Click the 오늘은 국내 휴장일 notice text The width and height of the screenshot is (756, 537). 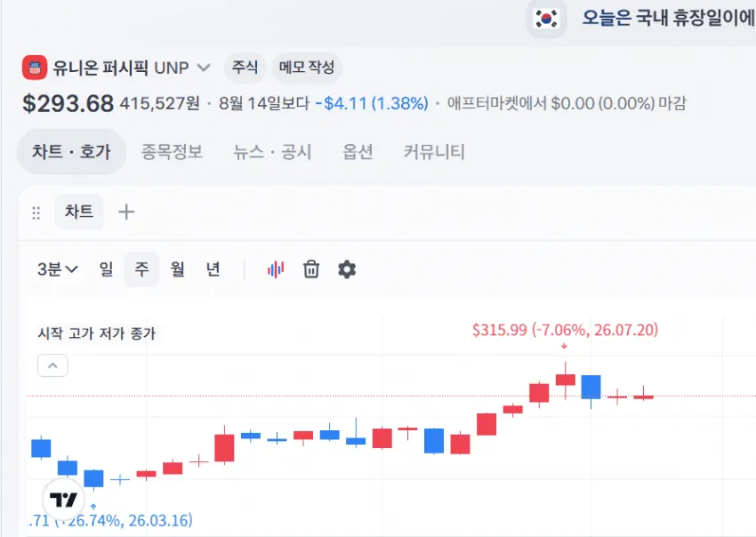point(668,19)
